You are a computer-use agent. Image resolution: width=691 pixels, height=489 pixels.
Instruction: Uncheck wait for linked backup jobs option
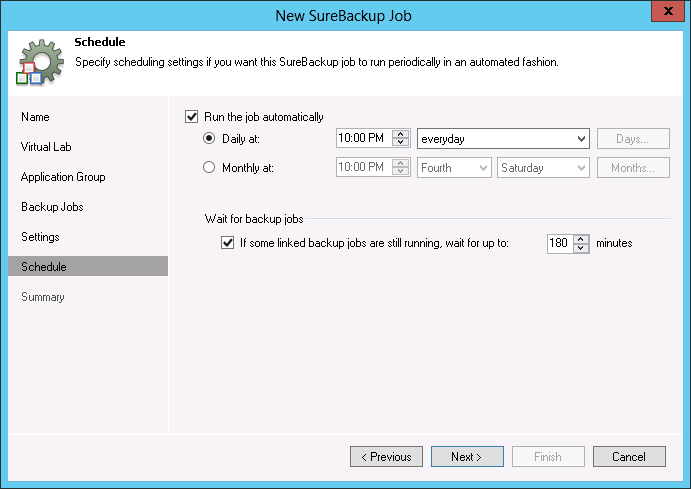point(227,242)
